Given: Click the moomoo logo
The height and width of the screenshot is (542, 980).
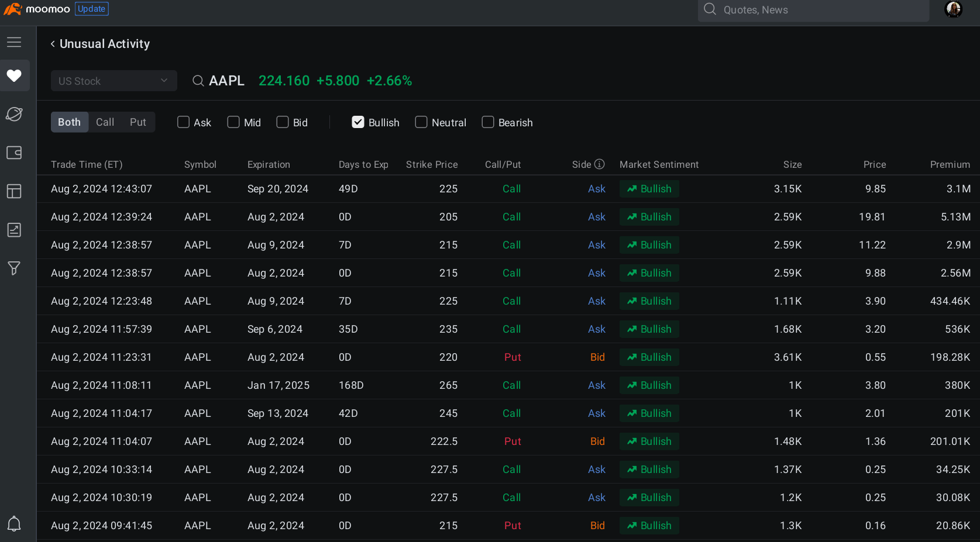Looking at the screenshot, I should pos(37,9).
